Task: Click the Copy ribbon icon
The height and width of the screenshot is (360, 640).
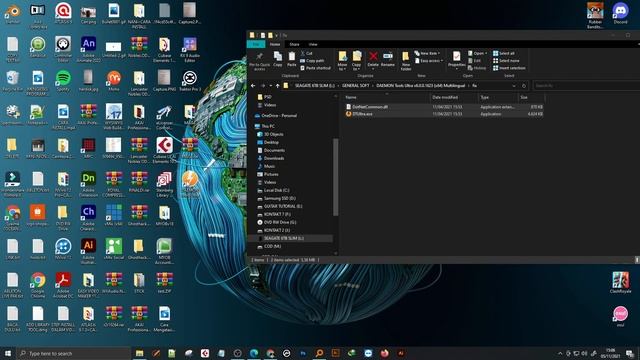Action: pyautogui.click(x=278, y=59)
